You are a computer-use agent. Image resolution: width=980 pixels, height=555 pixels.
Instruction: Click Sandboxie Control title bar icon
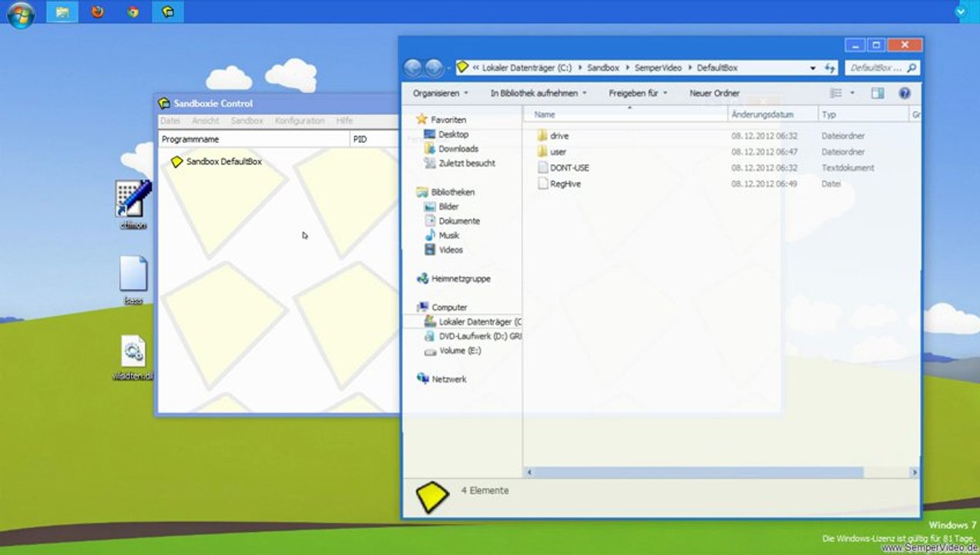[164, 103]
